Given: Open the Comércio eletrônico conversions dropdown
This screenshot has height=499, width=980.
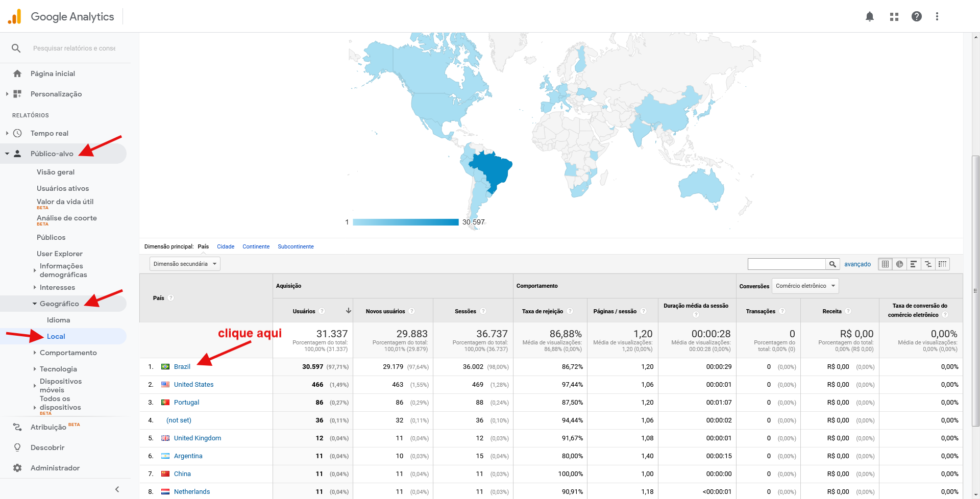Looking at the screenshot, I should tap(805, 286).
